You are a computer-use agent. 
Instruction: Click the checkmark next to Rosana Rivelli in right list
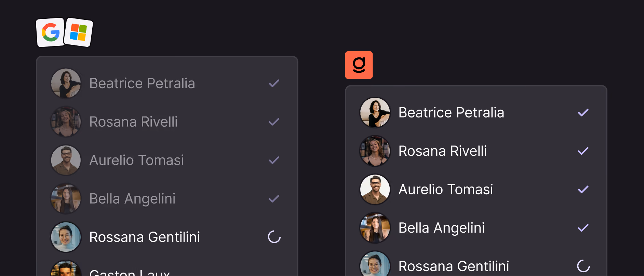(583, 151)
